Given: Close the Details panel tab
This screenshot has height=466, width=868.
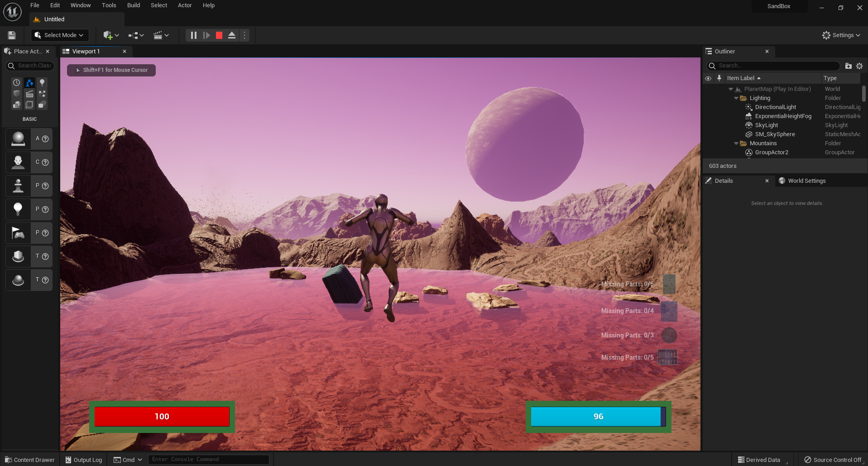Looking at the screenshot, I should pyautogui.click(x=767, y=181).
